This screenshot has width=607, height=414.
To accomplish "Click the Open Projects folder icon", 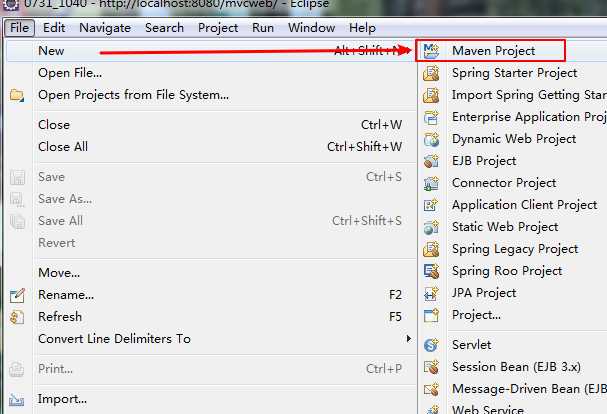I will pyautogui.click(x=17, y=95).
